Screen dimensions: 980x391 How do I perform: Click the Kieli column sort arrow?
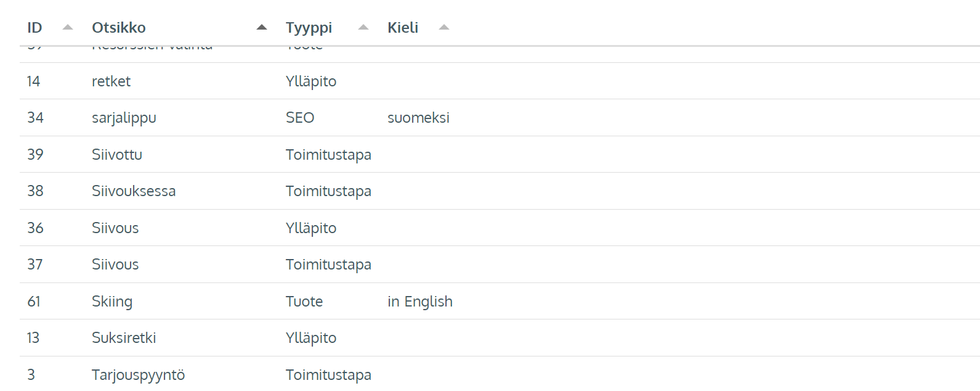(444, 27)
